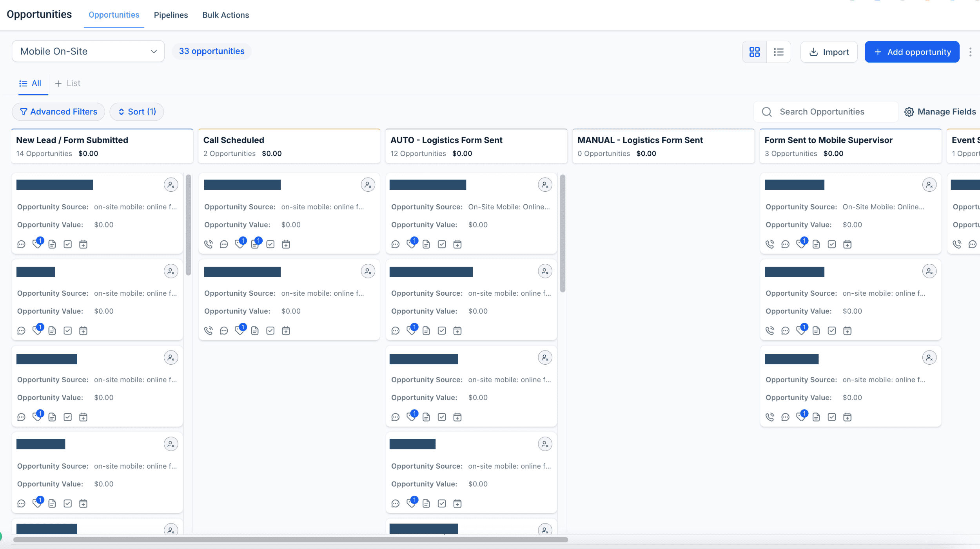
Task: Click Add opportunity button
Action: click(912, 52)
